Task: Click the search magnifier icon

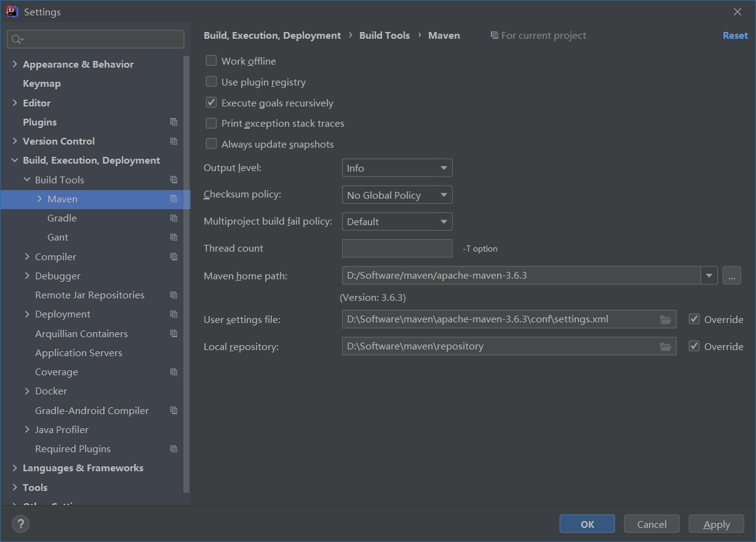Action: click(17, 39)
